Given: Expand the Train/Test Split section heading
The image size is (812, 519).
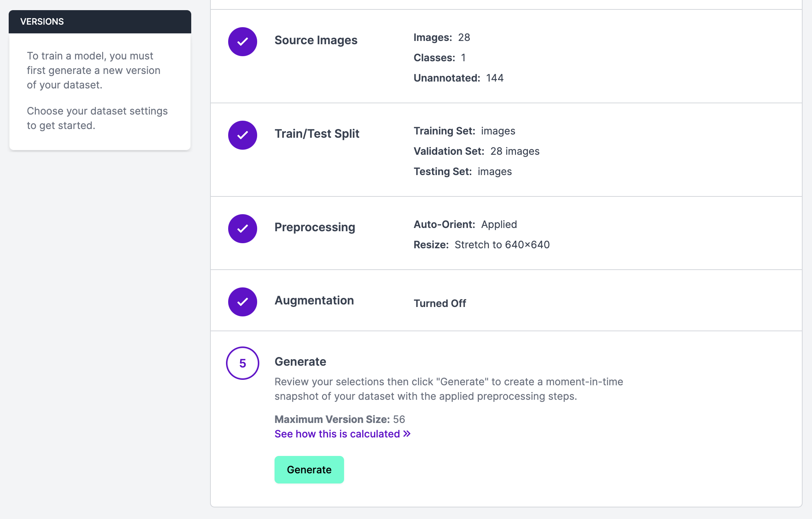Looking at the screenshot, I should tap(317, 134).
